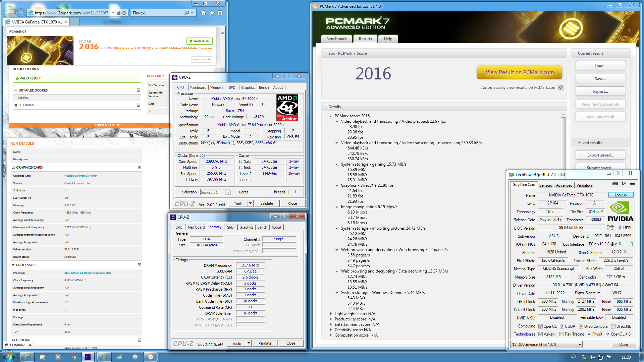Click the Action Center flag tray icon
Image resolution: width=644 pixels, height=362 pixels.
[x=608, y=357]
